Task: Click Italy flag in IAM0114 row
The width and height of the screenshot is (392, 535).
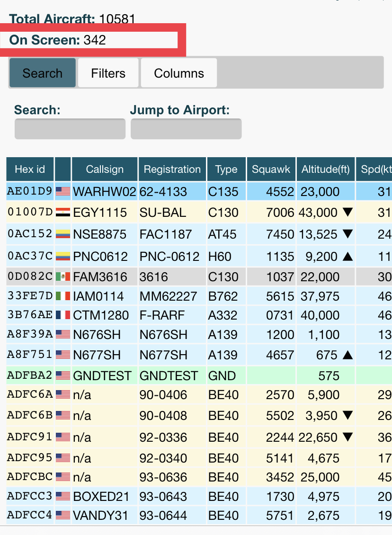Action: pyautogui.click(x=63, y=296)
